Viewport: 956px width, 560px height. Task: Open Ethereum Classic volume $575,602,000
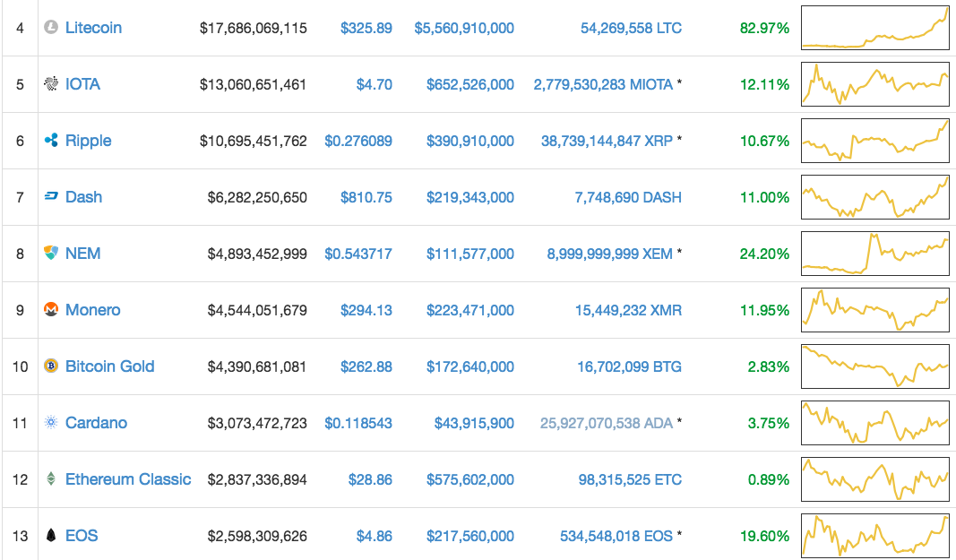(x=470, y=479)
